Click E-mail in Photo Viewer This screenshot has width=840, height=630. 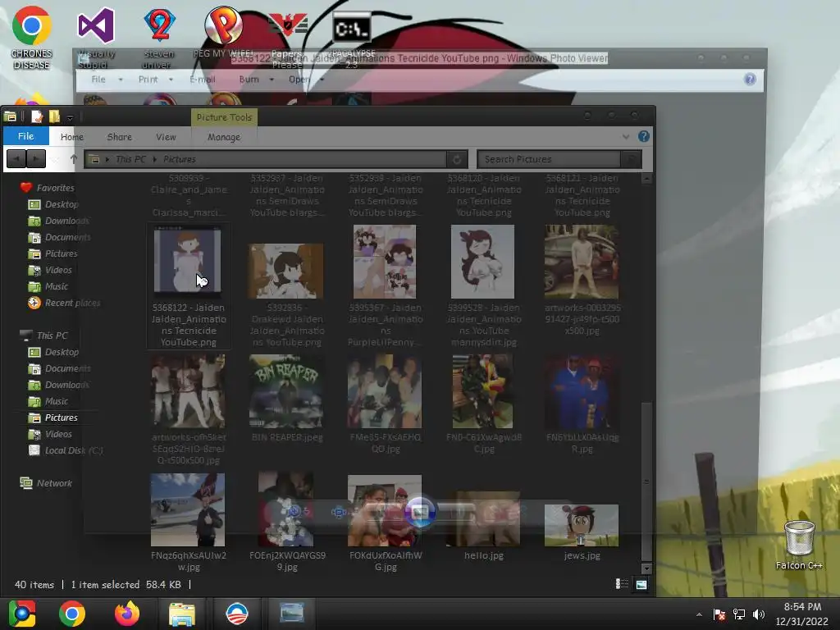click(203, 80)
